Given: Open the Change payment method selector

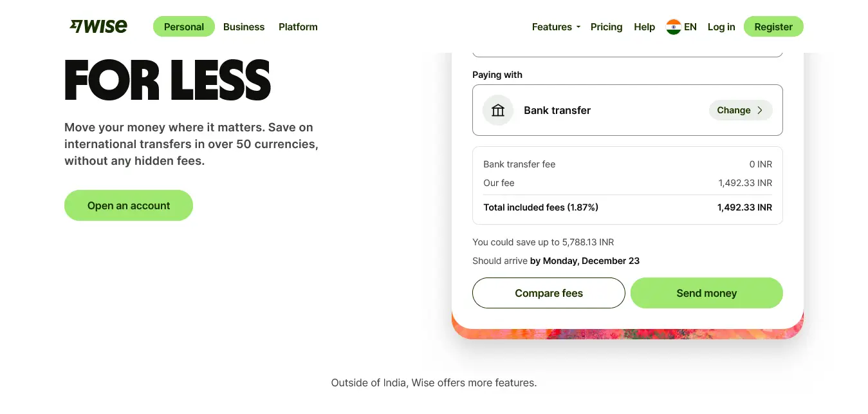Looking at the screenshot, I should (x=741, y=110).
